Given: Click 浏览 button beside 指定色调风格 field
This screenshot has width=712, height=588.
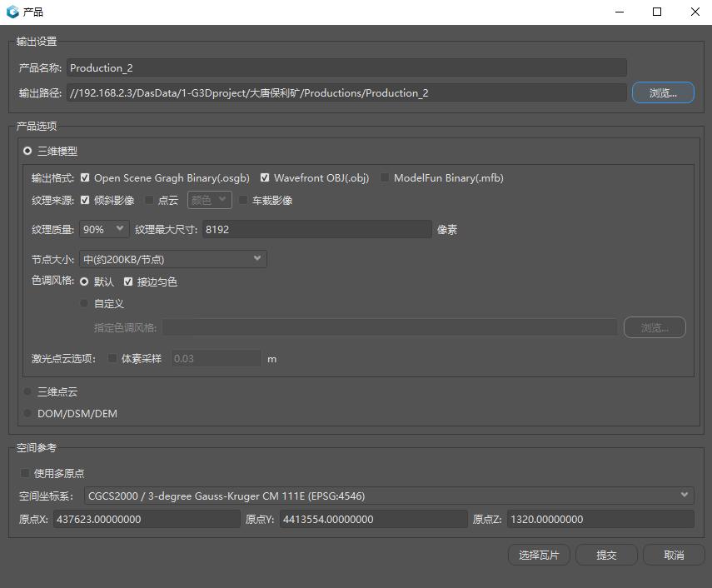Looking at the screenshot, I should click(655, 327).
